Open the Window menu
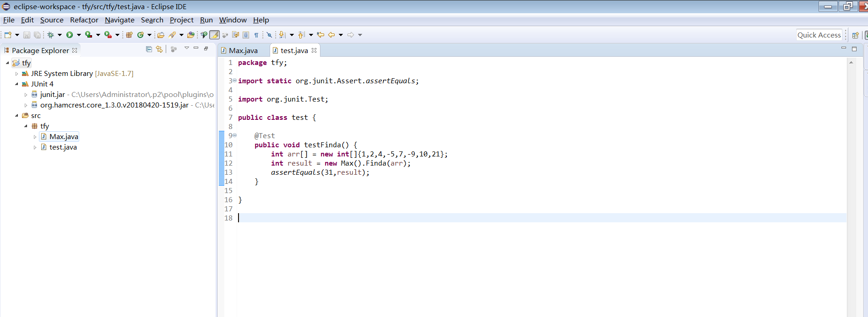The width and height of the screenshot is (868, 317). 233,20
